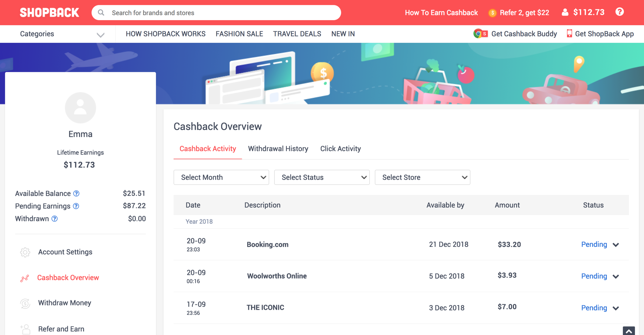Click Withdrawn info icon
The width and height of the screenshot is (644, 335).
tap(55, 219)
